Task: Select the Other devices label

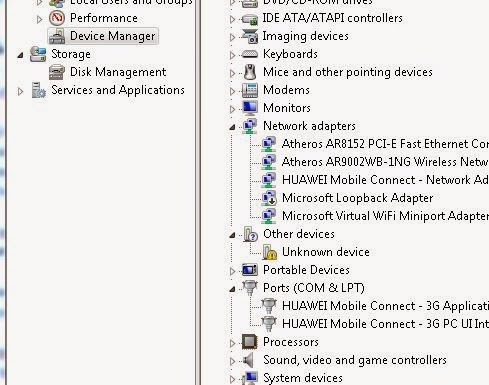Action: pyautogui.click(x=299, y=234)
